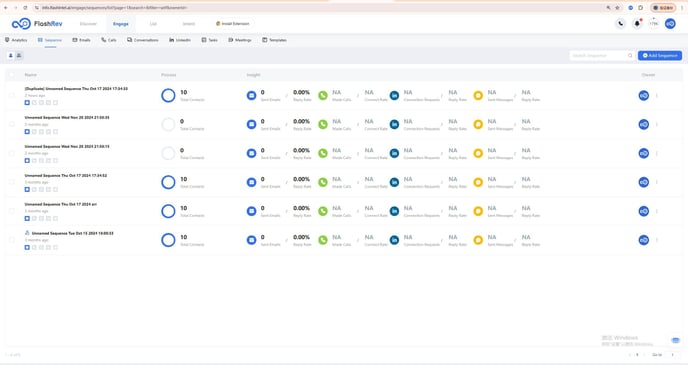Check the box for Thu Oct 17 2024 en sequence
Image resolution: width=688 pixels, height=365 pixels.
click(12, 211)
